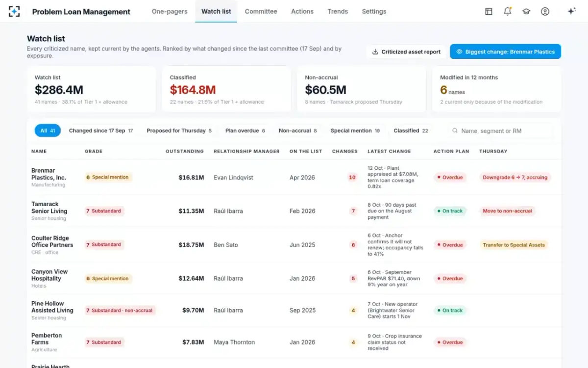Sort by the Outstanding column header

[185, 151]
